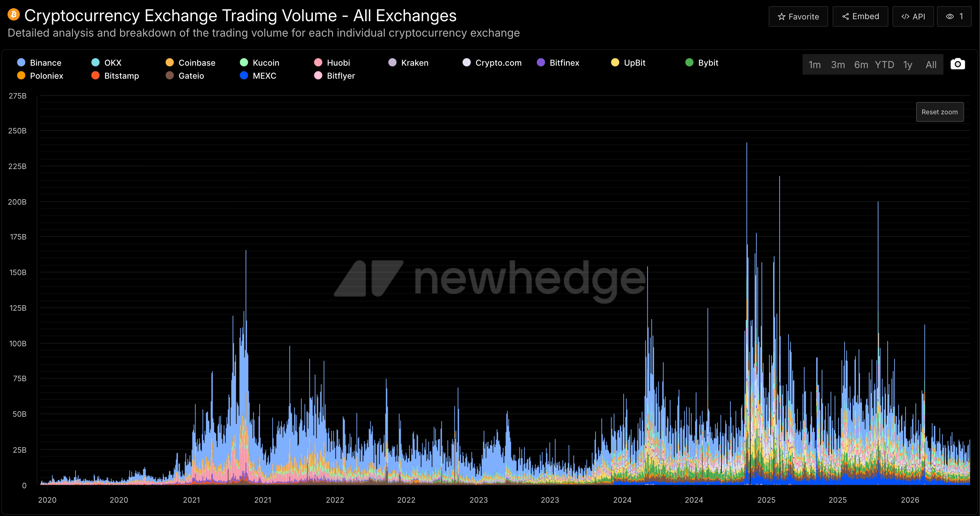The width and height of the screenshot is (980, 516).
Task: Select the All time range
Action: pos(931,65)
